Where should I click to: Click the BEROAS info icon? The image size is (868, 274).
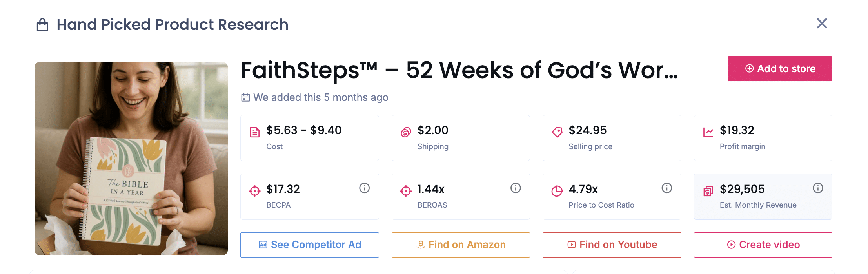[516, 188]
